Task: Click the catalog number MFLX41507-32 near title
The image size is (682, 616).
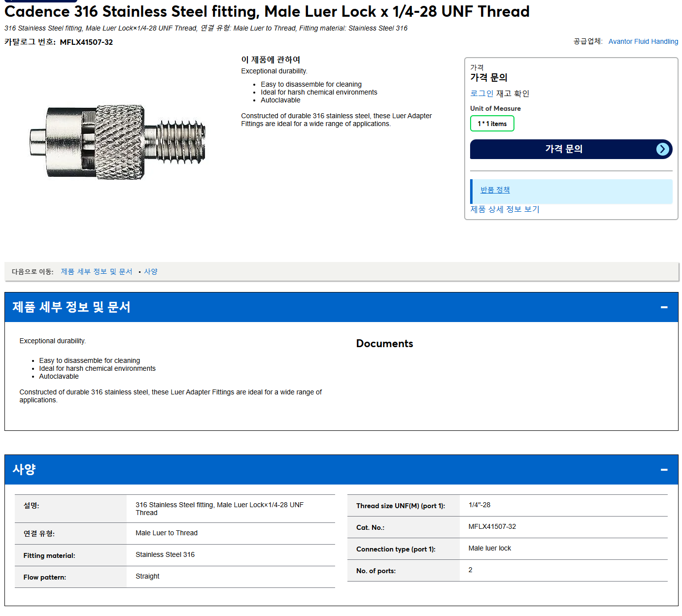Action: (x=86, y=42)
